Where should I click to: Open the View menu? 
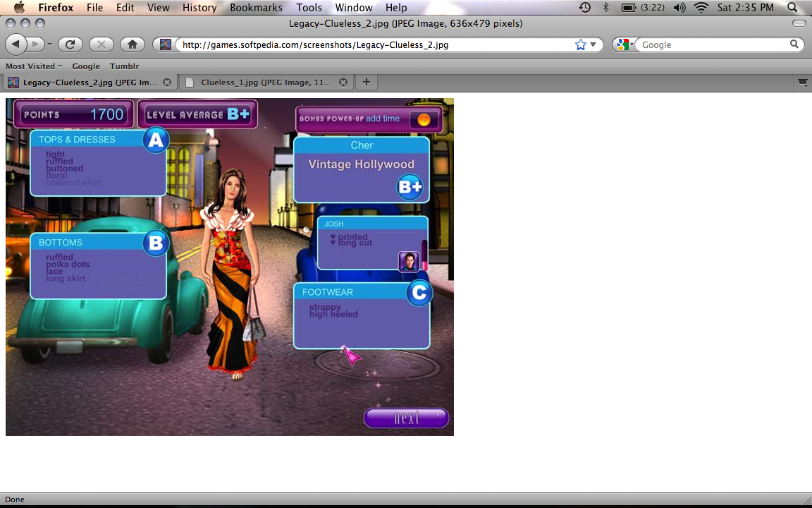tap(159, 8)
